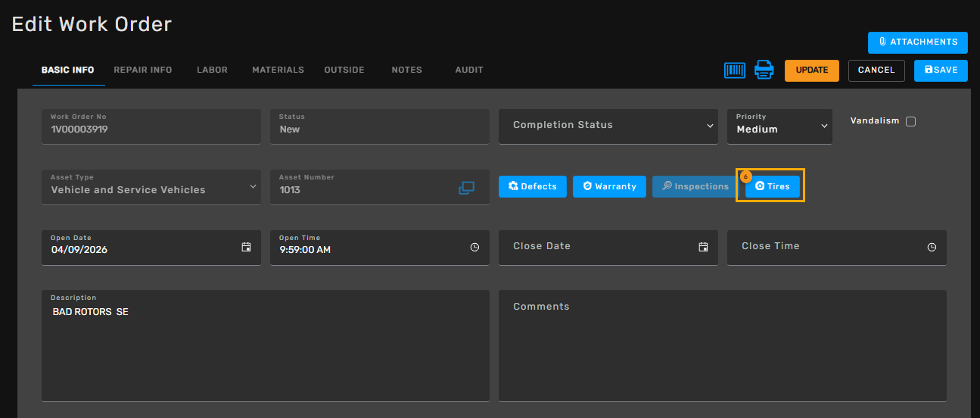Open the Open Time clock picker
This screenshot has height=418, width=980.
(474, 247)
